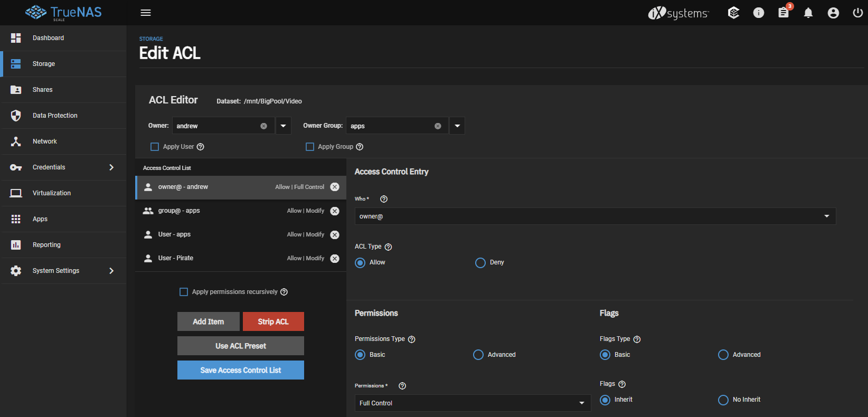
Task: Toggle the hamburger sidebar menu
Action: point(146,13)
